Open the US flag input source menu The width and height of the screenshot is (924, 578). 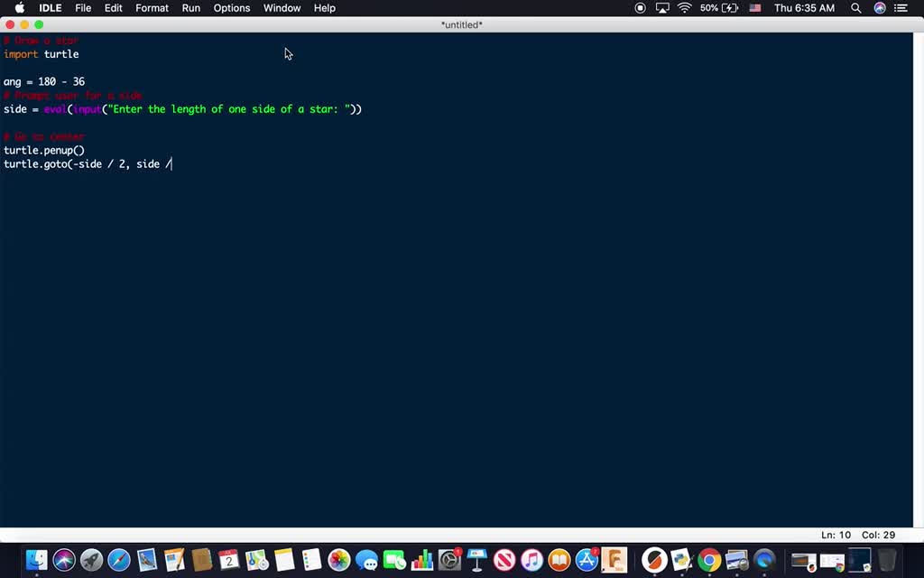(755, 8)
